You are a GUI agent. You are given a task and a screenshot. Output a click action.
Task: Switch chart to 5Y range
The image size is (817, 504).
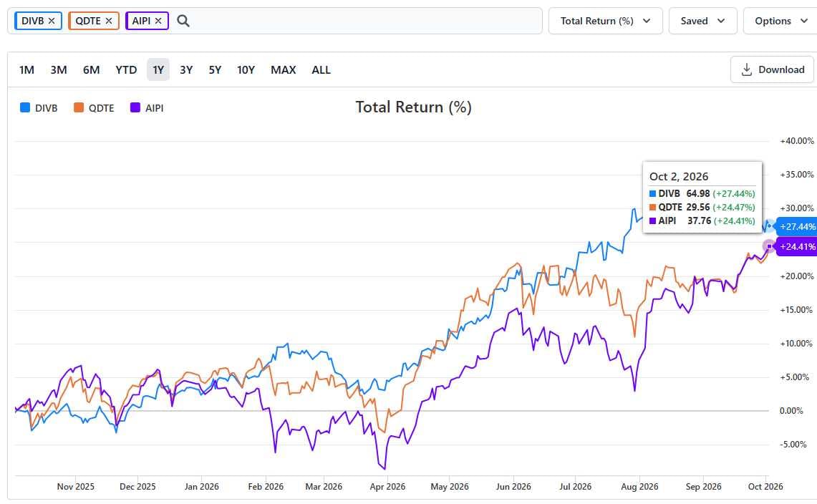tap(216, 70)
